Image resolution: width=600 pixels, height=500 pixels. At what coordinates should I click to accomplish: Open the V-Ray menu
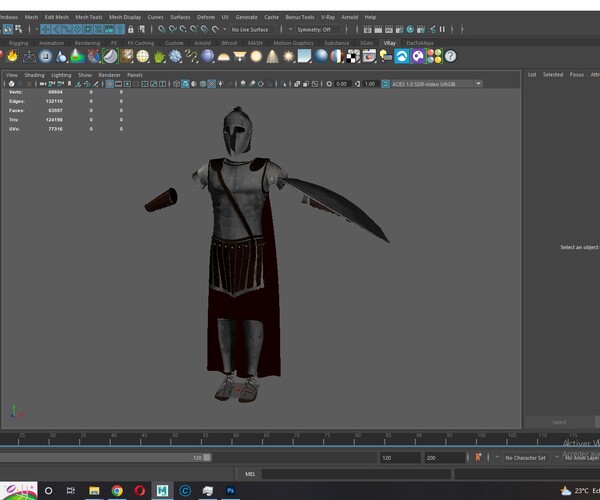pos(328,17)
